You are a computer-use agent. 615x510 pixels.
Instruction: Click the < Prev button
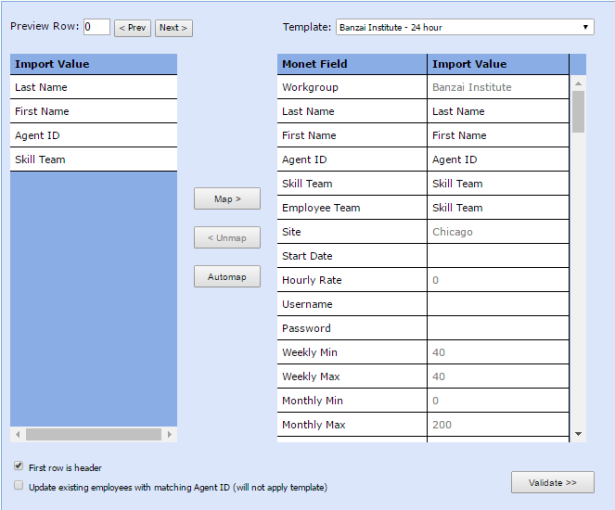tap(133, 28)
